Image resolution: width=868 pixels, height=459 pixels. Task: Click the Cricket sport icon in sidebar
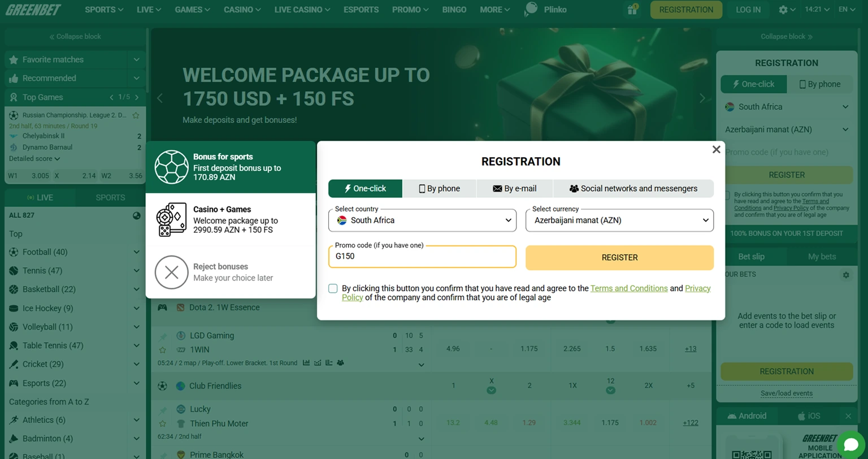coord(14,364)
